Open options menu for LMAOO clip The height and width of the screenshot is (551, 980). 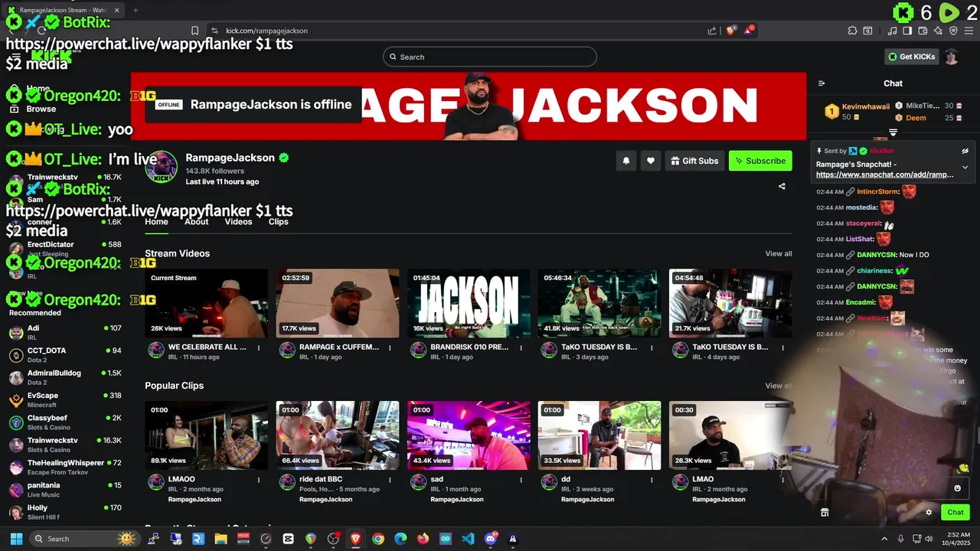point(259,479)
